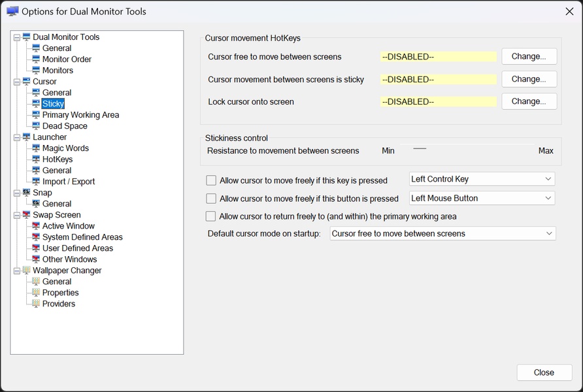
Task: Open the Left Control Key dropdown
Action: click(482, 179)
